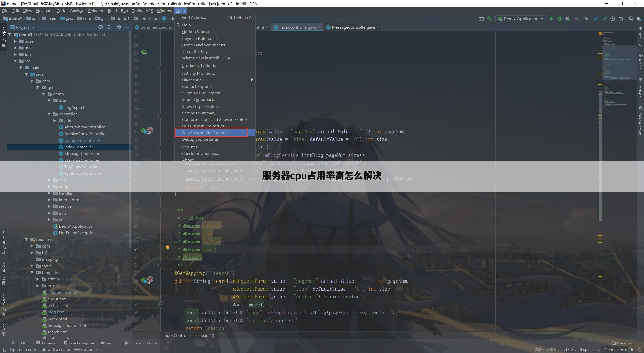Hide the Project panel with minus icon
The image size is (644, 353).
point(127,27)
